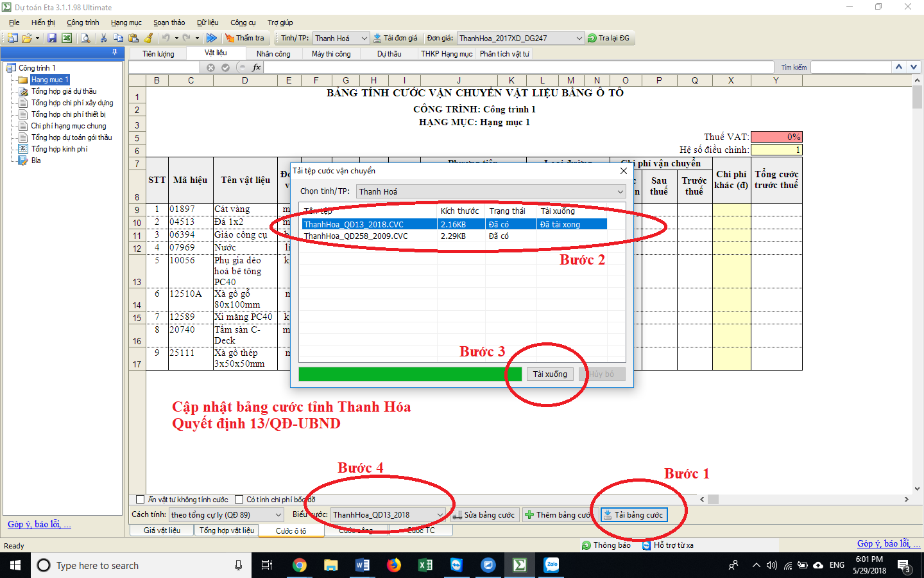
Task: Enable 'Ẩn vật tư không tính cước' checkbox
Action: click(x=141, y=500)
